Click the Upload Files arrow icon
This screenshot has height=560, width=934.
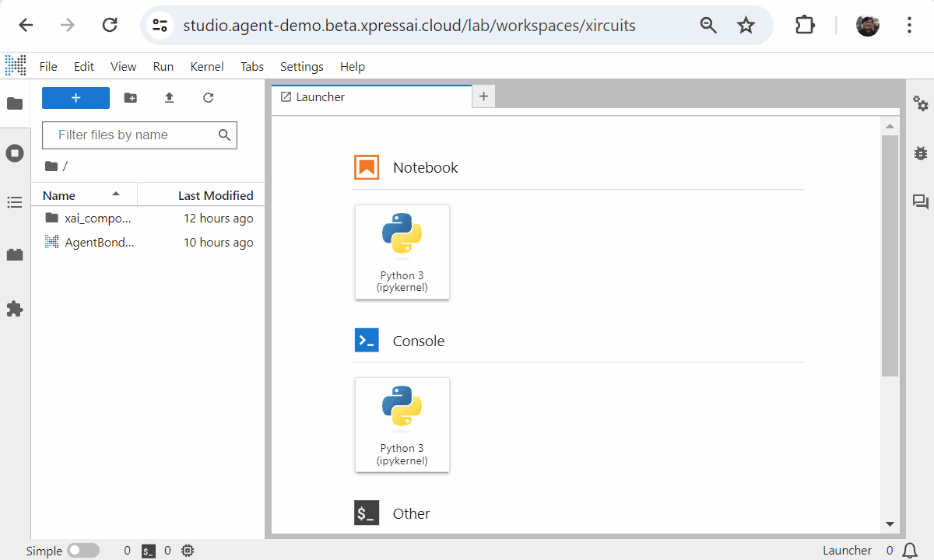169,98
